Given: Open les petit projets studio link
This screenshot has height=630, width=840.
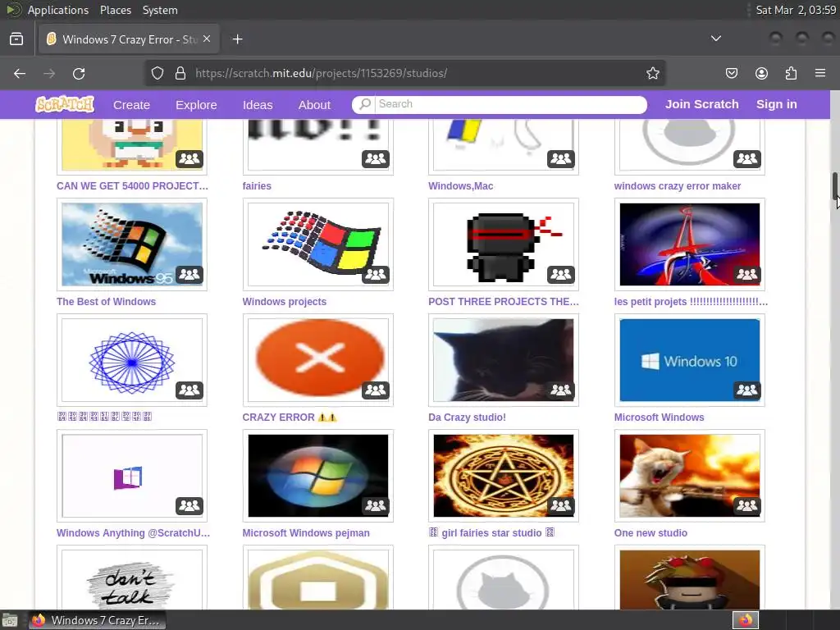Looking at the screenshot, I should 691,302.
